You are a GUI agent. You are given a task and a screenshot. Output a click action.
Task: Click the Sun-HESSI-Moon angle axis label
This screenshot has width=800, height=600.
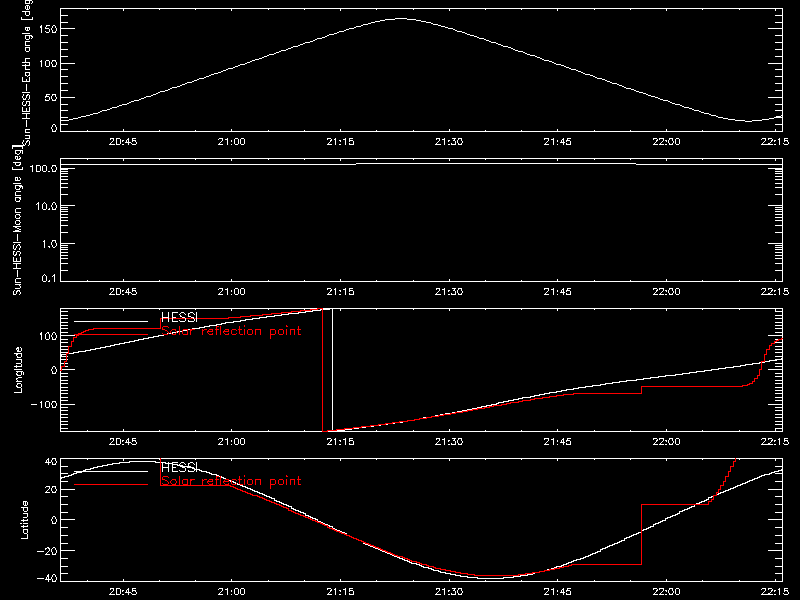pos(17,220)
